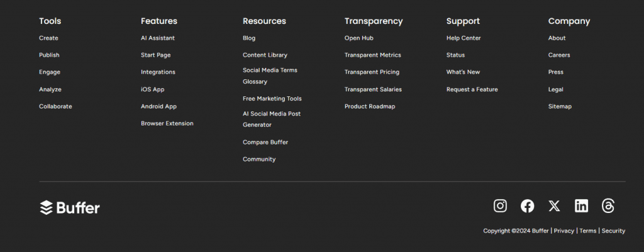Open Buffer's Threads icon
Image resolution: width=644 pixels, height=252 pixels.
608,205
